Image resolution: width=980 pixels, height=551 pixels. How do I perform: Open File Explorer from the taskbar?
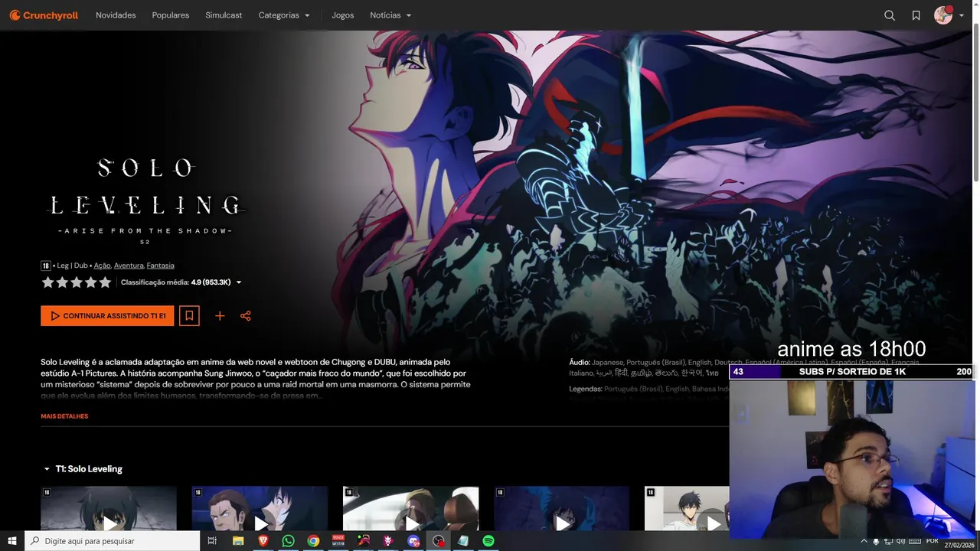[238, 541]
